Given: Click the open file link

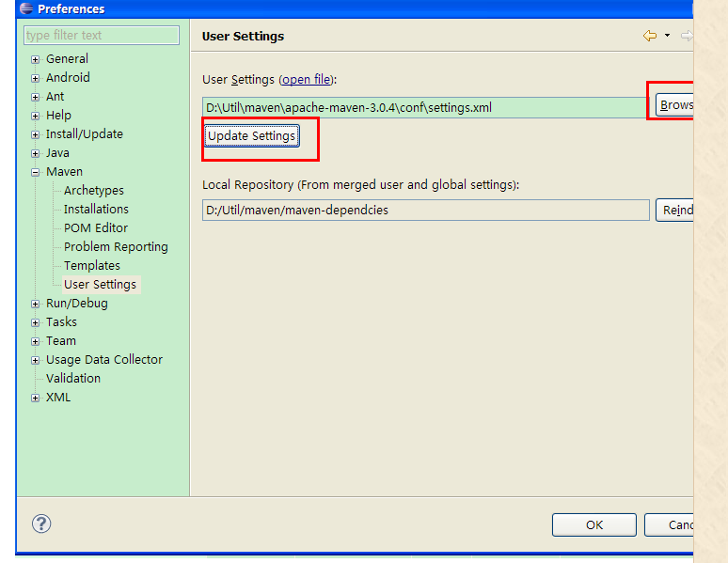Looking at the screenshot, I should point(307,79).
